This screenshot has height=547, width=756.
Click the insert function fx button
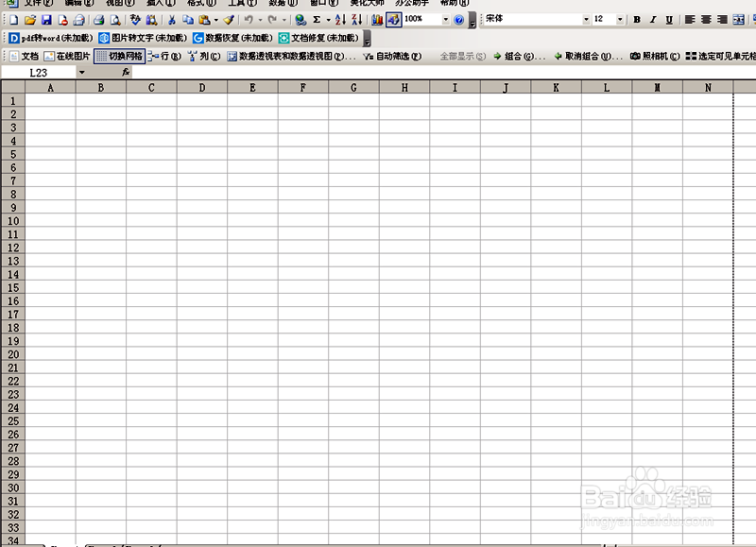pyautogui.click(x=126, y=73)
